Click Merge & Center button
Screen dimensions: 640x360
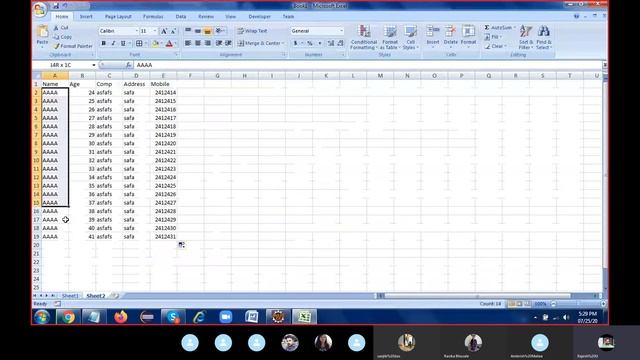coord(261,43)
